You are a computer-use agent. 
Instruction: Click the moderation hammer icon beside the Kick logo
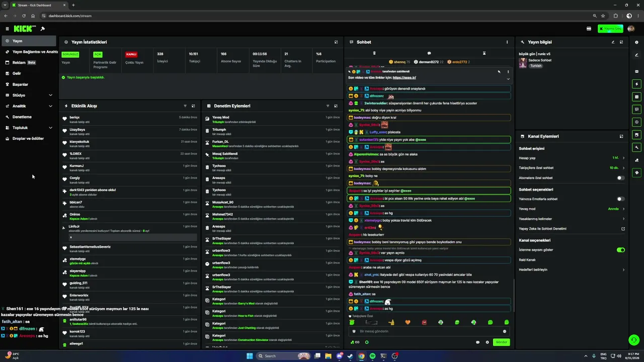pyautogui.click(x=43, y=29)
